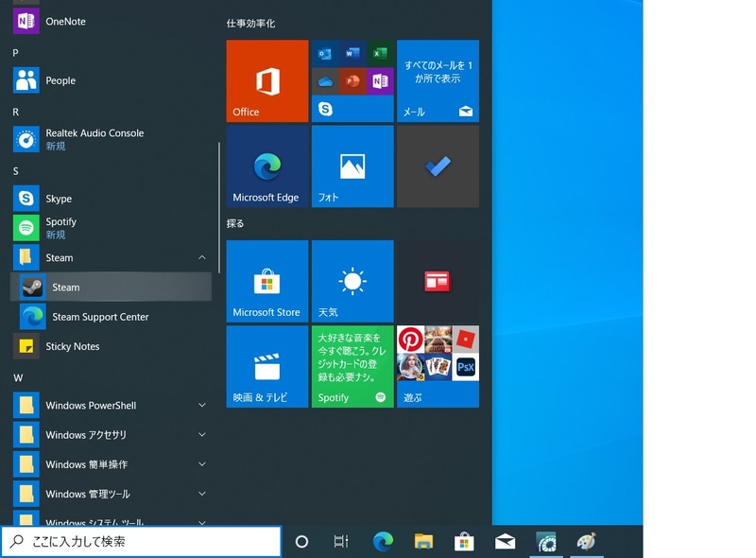Open the フォト tile
The width and height of the screenshot is (756, 558).
click(352, 166)
